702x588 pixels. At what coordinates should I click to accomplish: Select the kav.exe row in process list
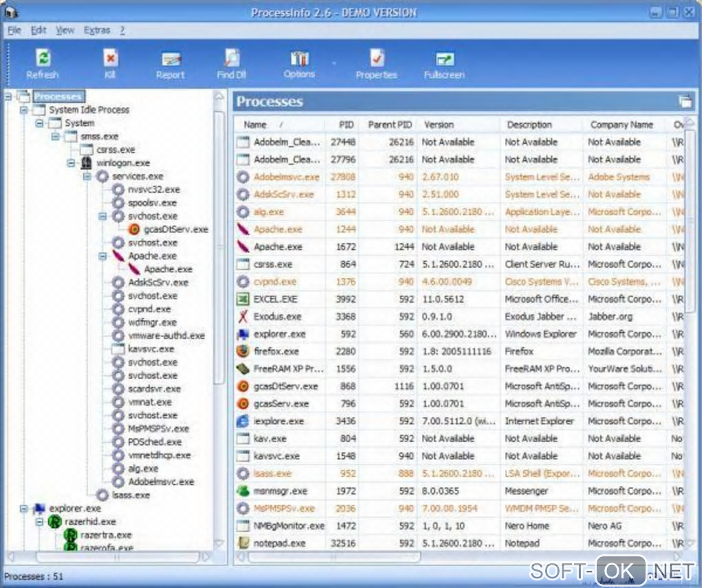[x=459, y=439]
